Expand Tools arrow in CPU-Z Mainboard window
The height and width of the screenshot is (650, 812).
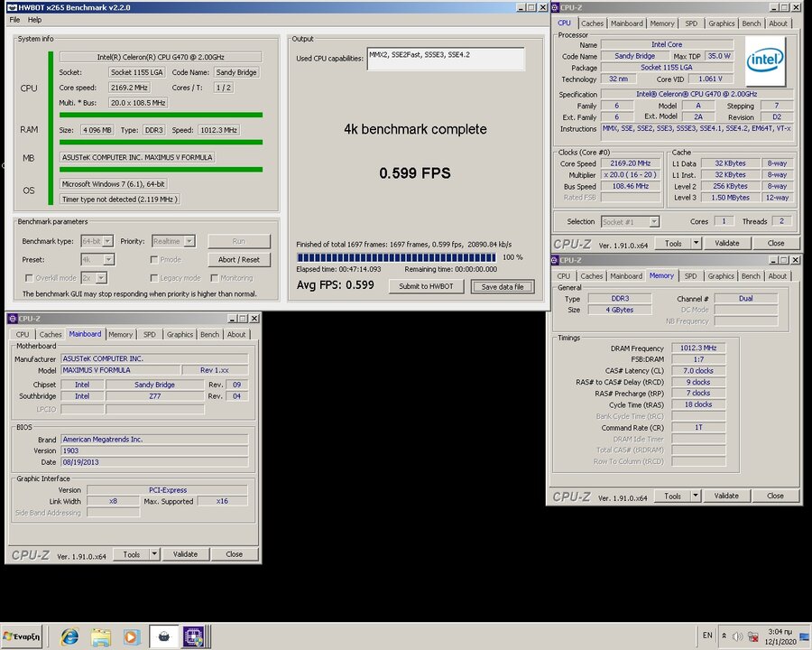(x=153, y=554)
